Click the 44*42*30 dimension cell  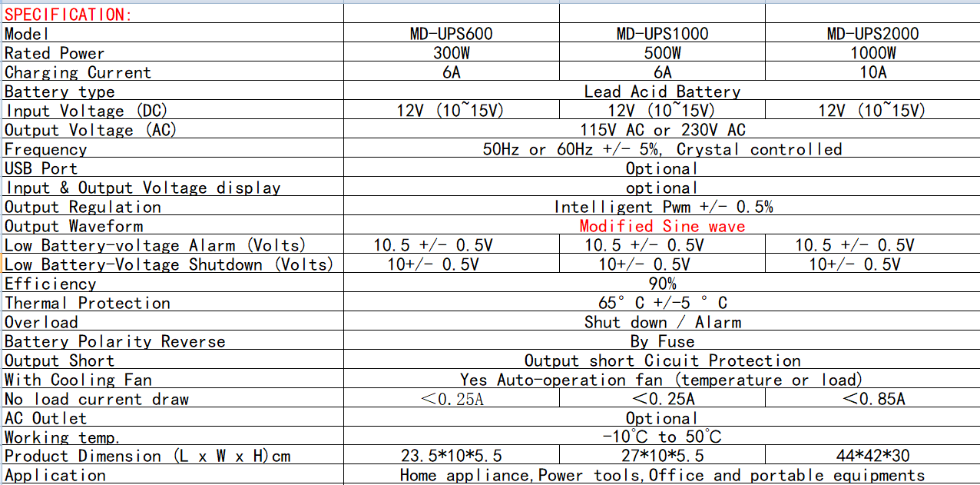click(872, 456)
